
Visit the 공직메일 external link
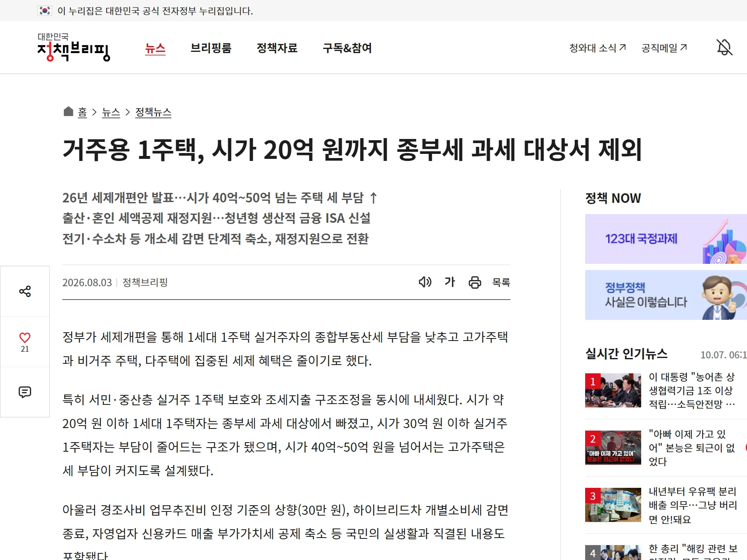tap(664, 48)
